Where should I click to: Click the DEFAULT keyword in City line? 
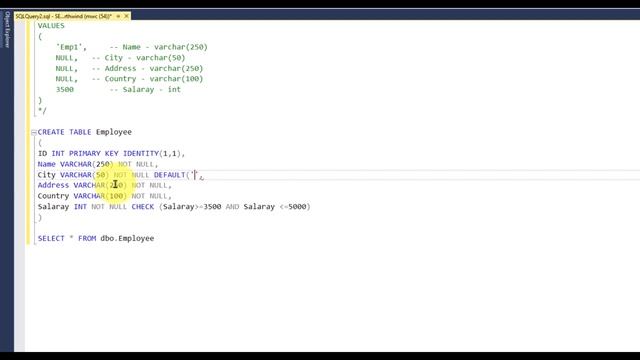click(x=169, y=175)
